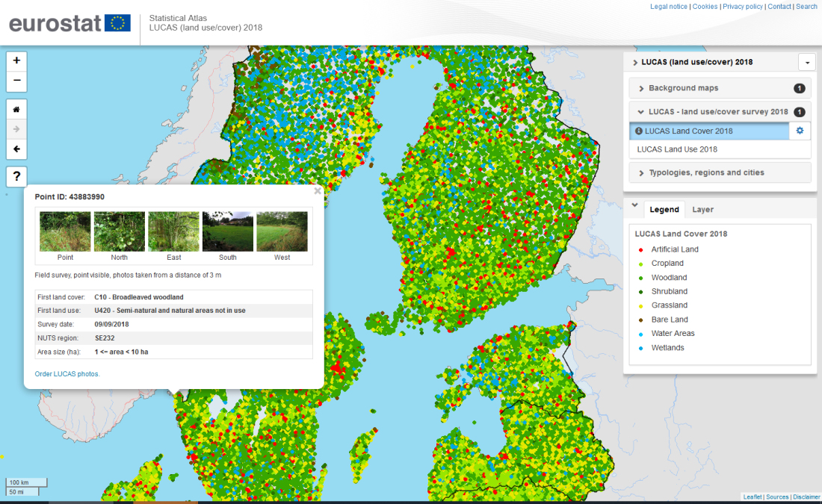Open the help question mark button
Image resolution: width=822 pixels, height=504 pixels.
[x=16, y=177]
